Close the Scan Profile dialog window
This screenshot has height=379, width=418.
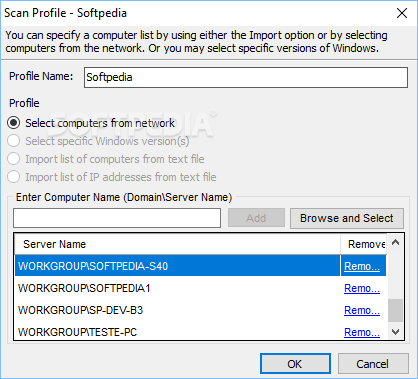pos(402,13)
